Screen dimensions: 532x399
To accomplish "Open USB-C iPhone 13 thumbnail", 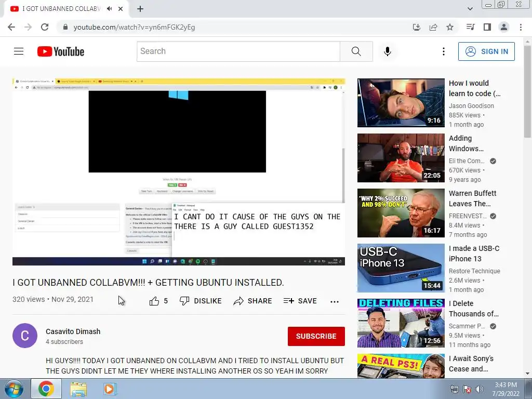I will (401, 268).
